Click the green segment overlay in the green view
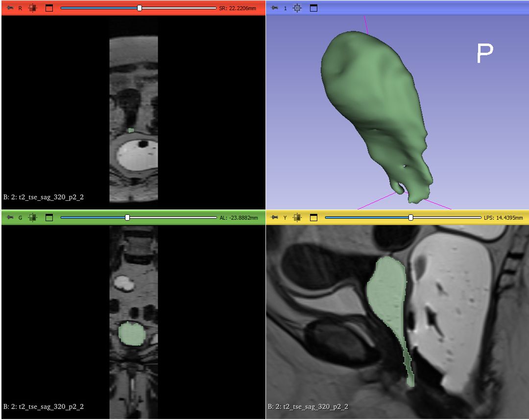 click(132, 334)
